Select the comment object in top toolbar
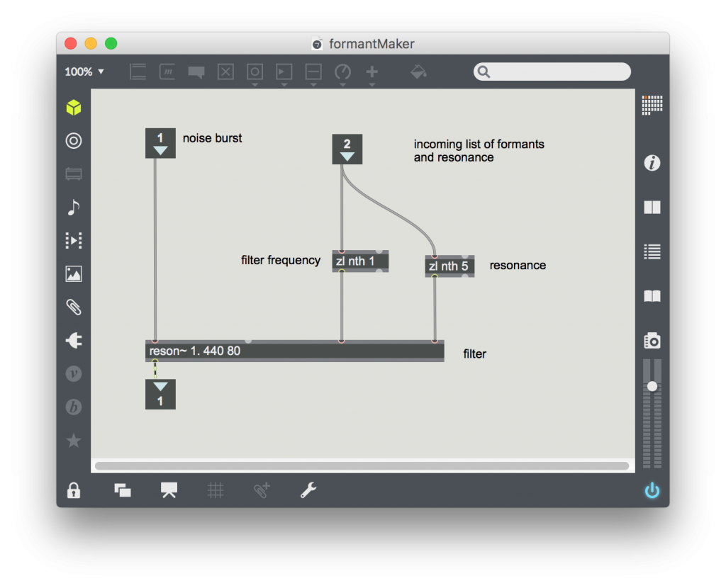 point(196,72)
